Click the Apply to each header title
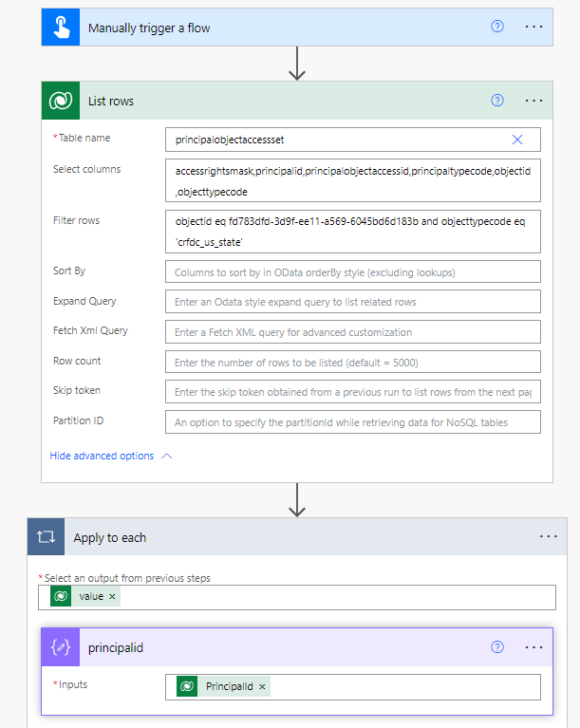 pos(109,537)
